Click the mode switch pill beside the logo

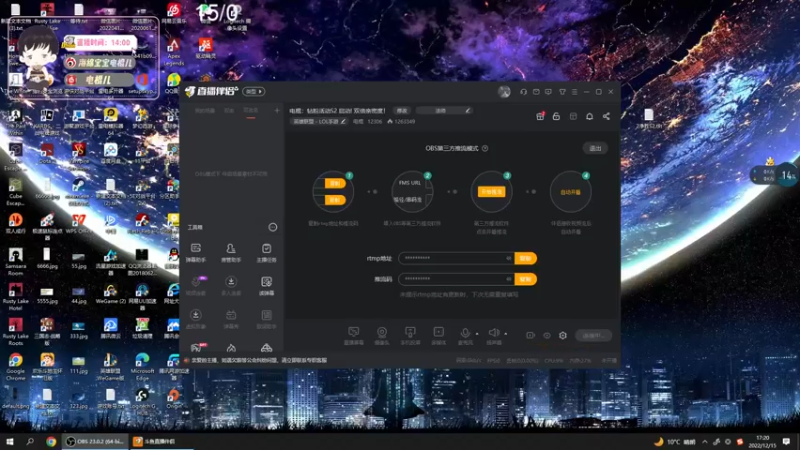click(x=254, y=91)
